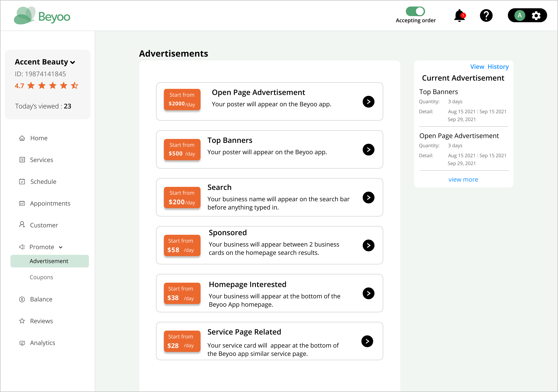
Task: Click the Customer person icon
Action: [x=22, y=225]
